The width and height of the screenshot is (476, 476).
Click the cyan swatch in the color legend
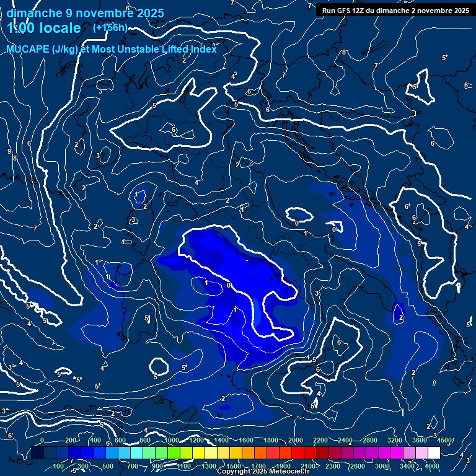pyautogui.click(x=136, y=452)
